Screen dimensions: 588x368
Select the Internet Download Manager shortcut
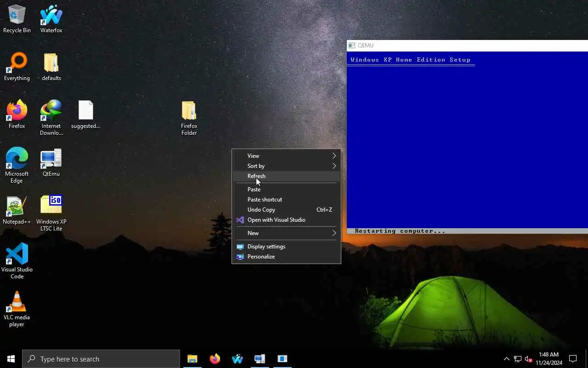point(51,118)
